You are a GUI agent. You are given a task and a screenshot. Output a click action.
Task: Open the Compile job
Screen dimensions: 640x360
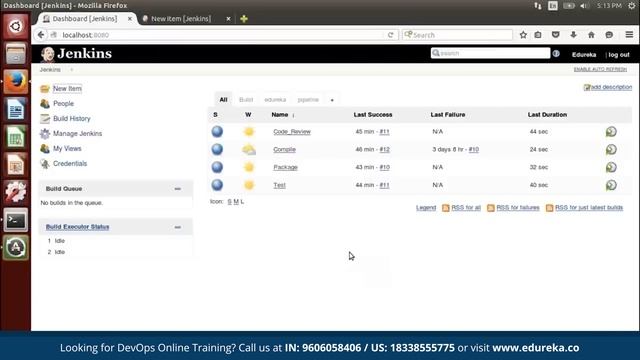click(284, 149)
